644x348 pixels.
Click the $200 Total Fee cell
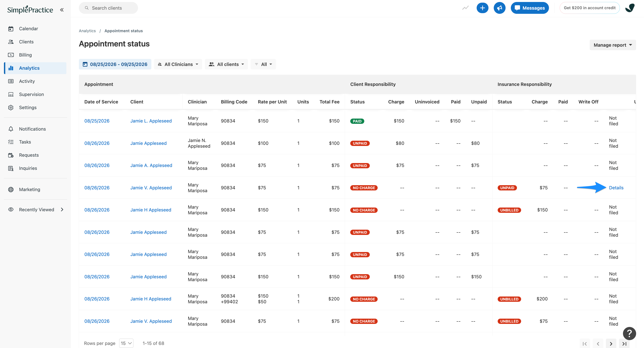[x=334, y=299]
